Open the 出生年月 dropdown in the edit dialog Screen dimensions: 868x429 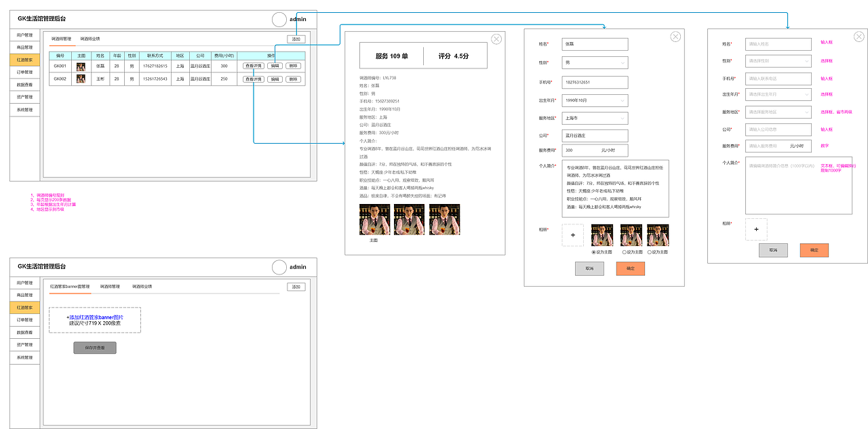coord(595,100)
